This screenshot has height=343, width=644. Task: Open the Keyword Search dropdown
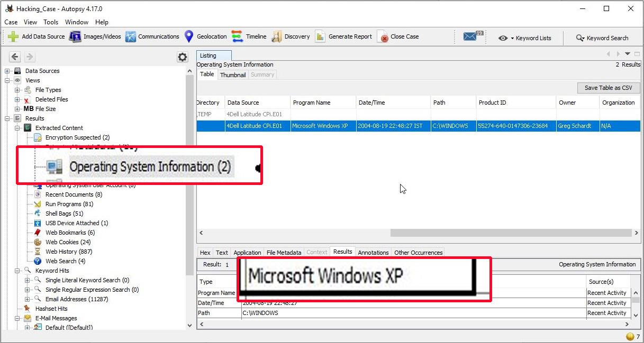click(602, 38)
